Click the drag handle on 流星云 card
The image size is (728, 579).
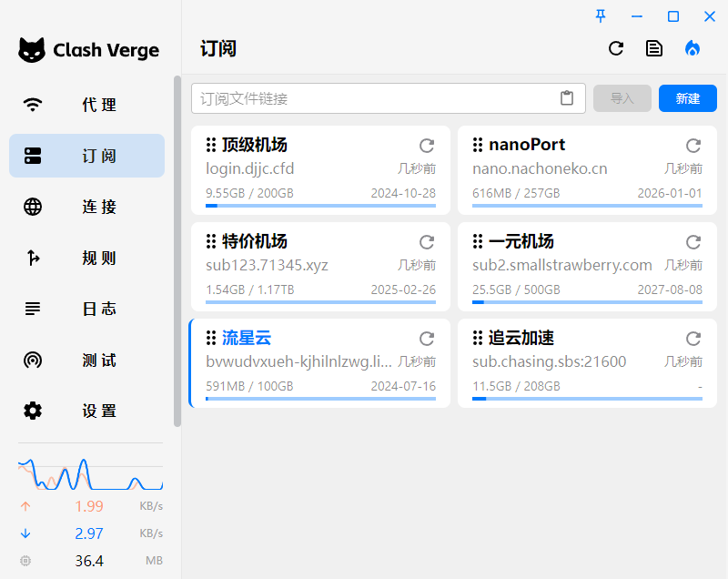211,338
